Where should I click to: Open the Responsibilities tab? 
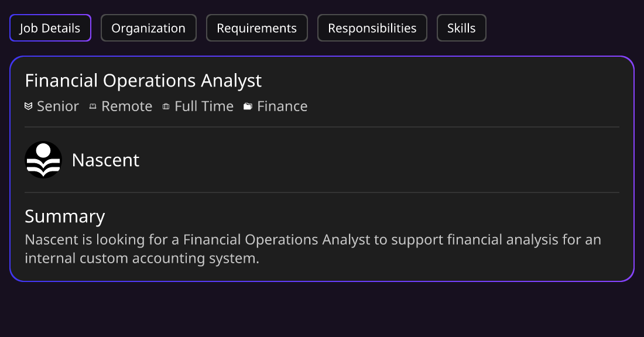[372, 28]
